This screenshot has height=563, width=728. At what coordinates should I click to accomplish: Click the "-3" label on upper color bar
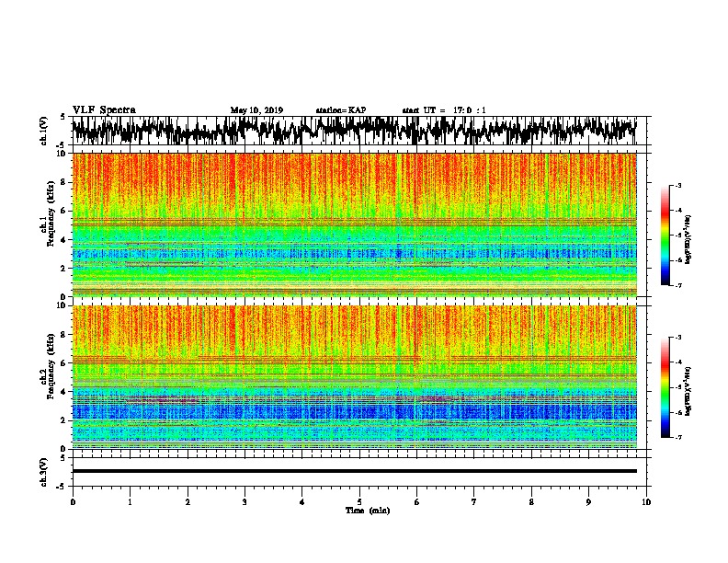[x=677, y=185]
